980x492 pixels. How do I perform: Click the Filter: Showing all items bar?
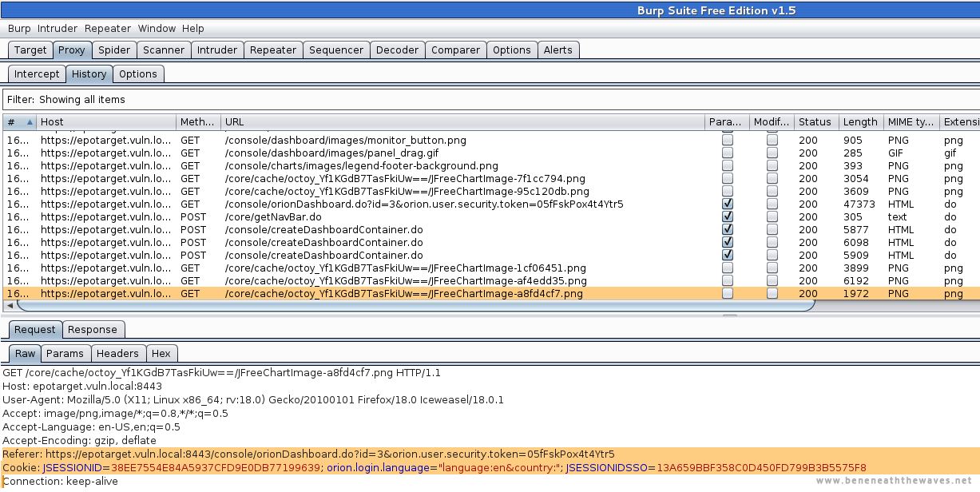[490, 99]
